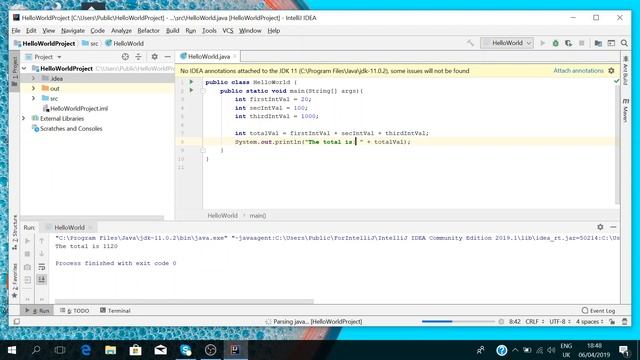The width and height of the screenshot is (640, 360).
Task: Hide the Project panel with minus icon
Action: coord(167,57)
